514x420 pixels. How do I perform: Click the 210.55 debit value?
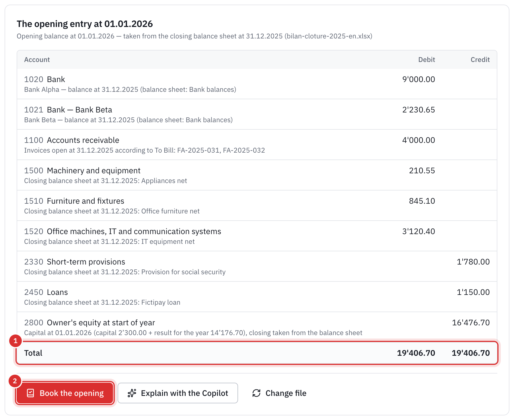422,170
